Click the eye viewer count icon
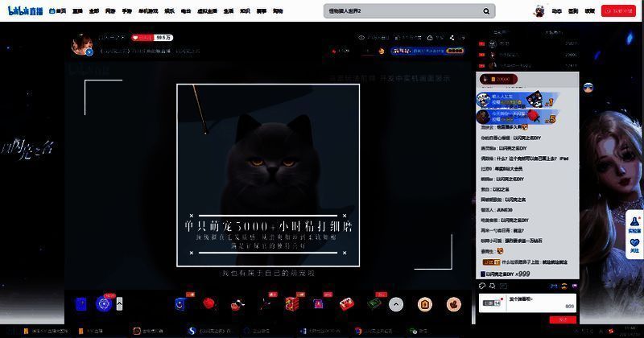 [x=361, y=37]
